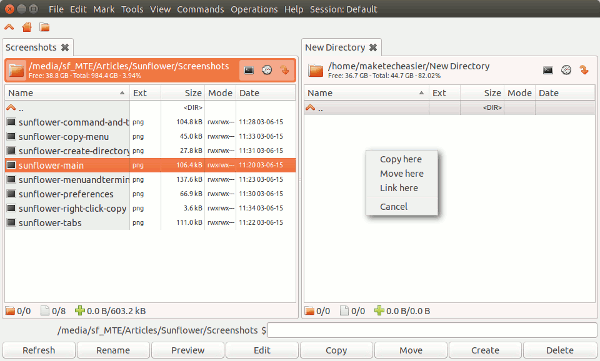This screenshot has width=600, height=361.
Task: Close the Screenshots tab
Action: (x=65, y=47)
